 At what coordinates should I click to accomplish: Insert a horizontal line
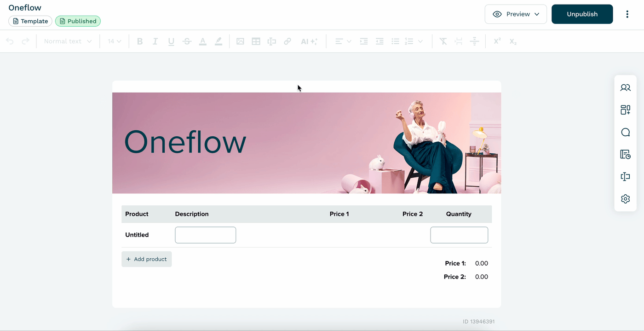(x=475, y=41)
